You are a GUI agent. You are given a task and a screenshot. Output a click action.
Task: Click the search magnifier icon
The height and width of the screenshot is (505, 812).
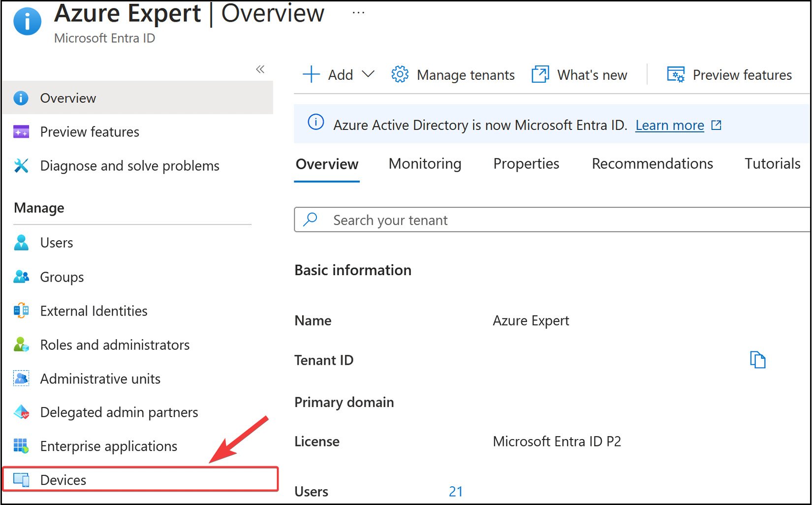pos(310,219)
